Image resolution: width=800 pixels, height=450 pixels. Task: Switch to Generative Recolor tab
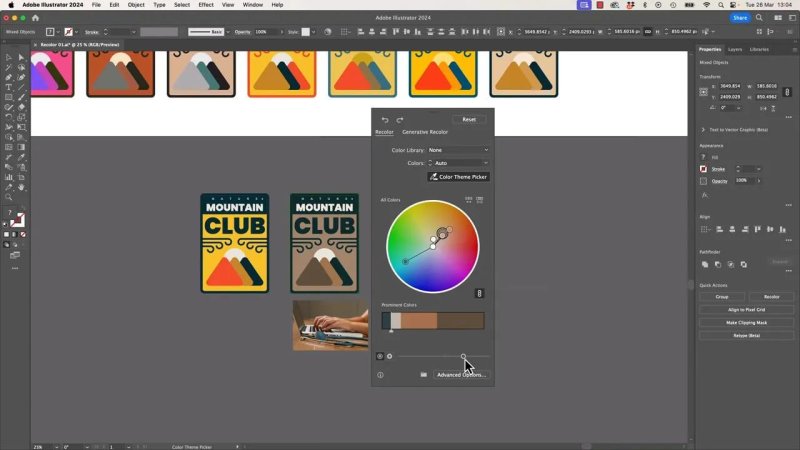click(425, 132)
